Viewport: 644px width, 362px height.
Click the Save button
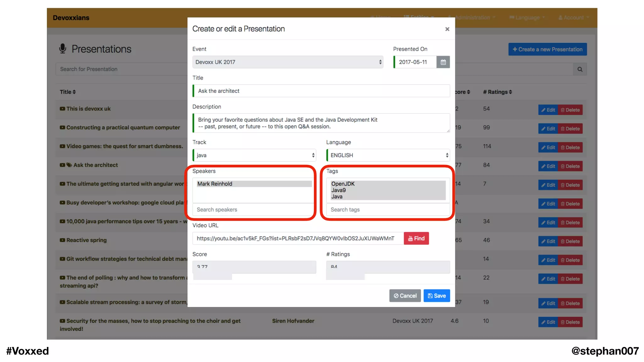(x=436, y=296)
